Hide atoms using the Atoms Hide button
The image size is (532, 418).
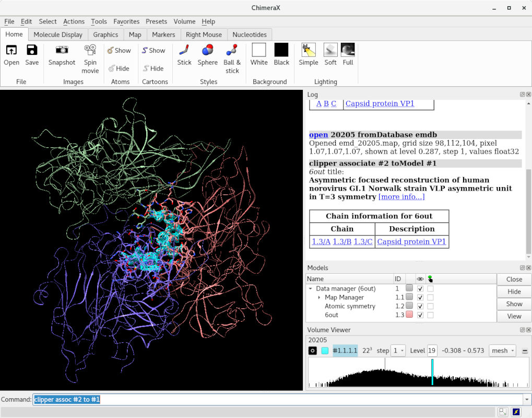(119, 68)
